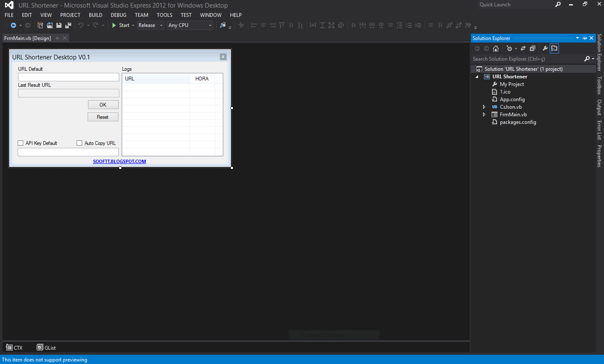The width and height of the screenshot is (604, 364).
Task: Click Collapse All icon in Solution Explorer
Action: point(532,48)
